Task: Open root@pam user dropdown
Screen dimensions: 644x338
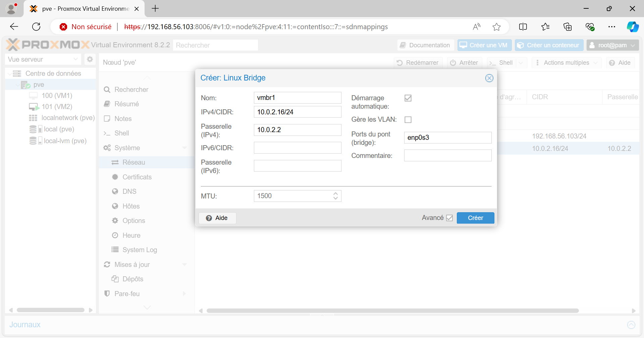Action: tap(612, 45)
